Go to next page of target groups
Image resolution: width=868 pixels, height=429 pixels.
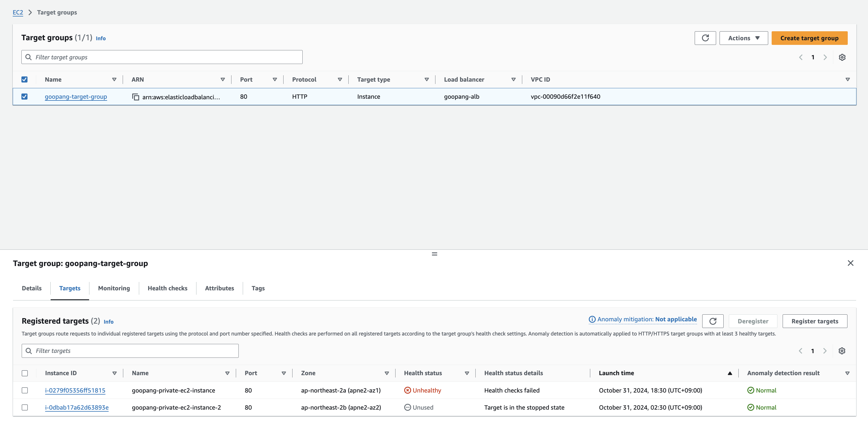825,57
